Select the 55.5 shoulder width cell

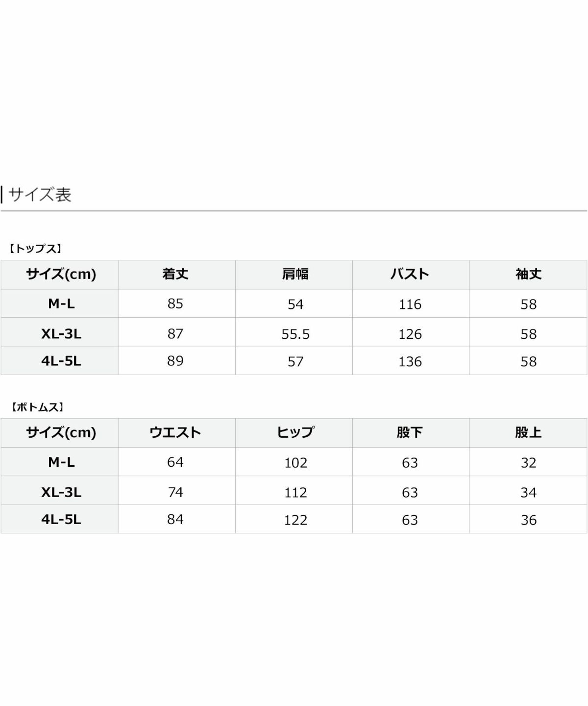(295, 334)
